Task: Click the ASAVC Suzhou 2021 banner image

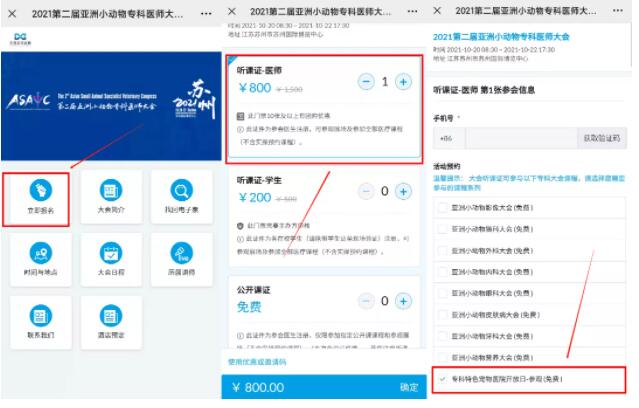Action: [111, 106]
